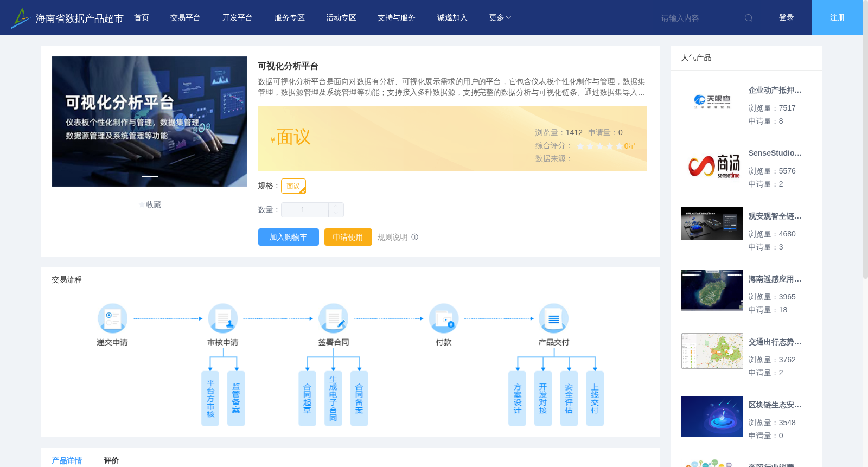
Task: Expand the 更多 navigation dropdown
Action: click(x=500, y=18)
